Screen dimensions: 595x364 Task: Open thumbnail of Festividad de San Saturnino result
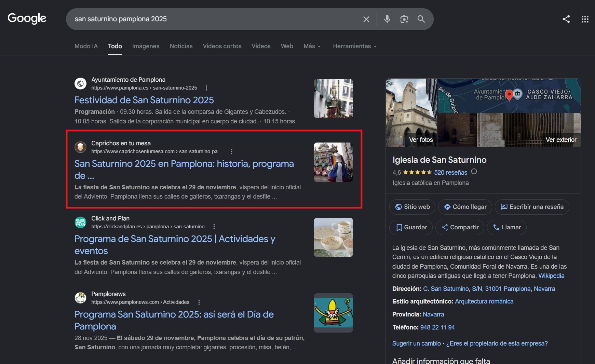pos(333,99)
